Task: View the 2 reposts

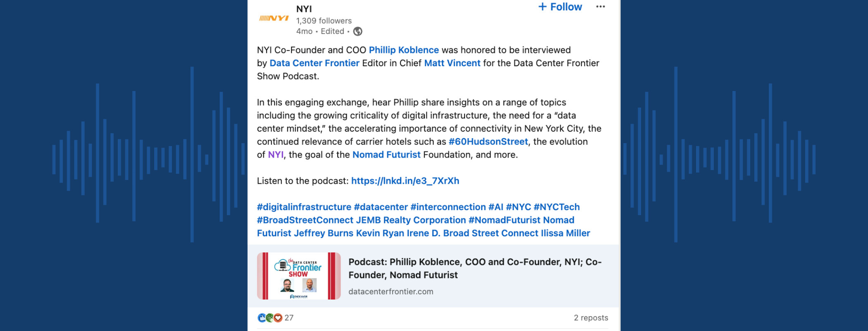Action: (591, 318)
